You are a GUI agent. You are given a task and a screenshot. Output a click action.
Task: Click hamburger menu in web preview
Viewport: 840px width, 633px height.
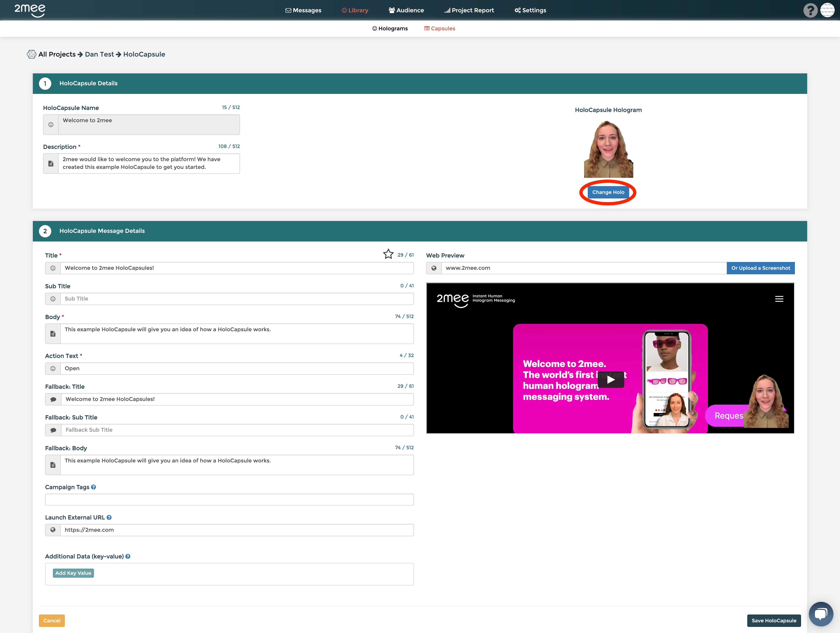point(779,299)
